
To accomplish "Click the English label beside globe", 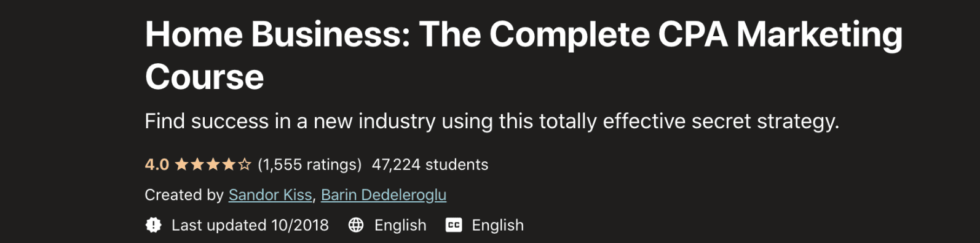I will [x=400, y=225].
